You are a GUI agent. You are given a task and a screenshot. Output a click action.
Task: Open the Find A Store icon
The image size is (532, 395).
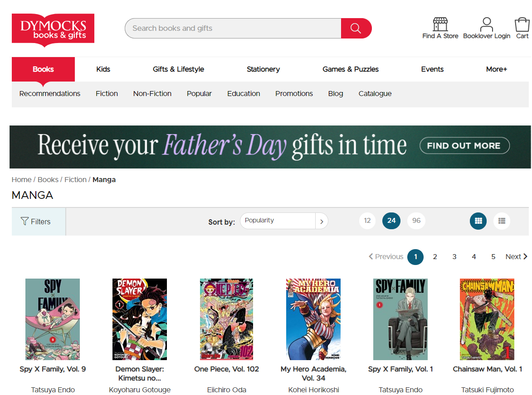tap(440, 24)
